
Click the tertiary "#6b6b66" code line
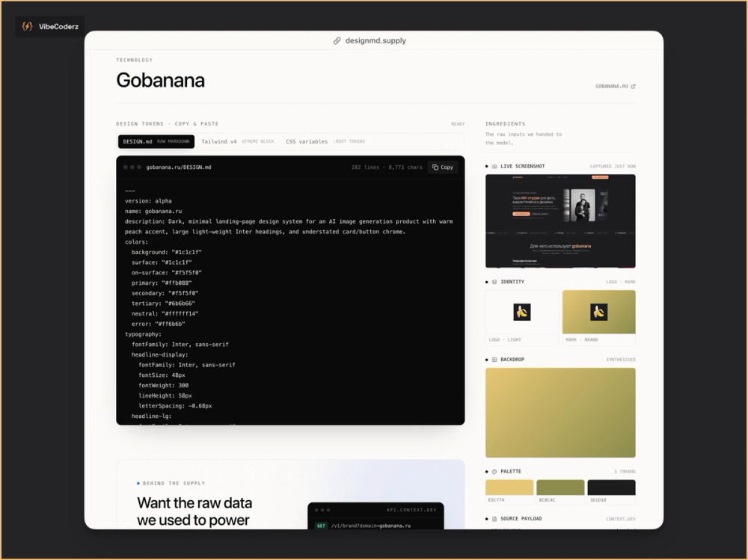pyautogui.click(x=163, y=304)
